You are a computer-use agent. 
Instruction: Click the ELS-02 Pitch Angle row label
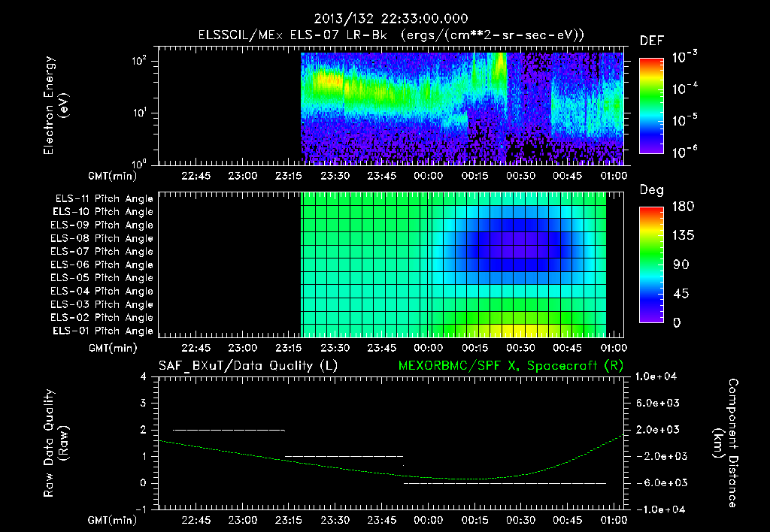coord(102,318)
